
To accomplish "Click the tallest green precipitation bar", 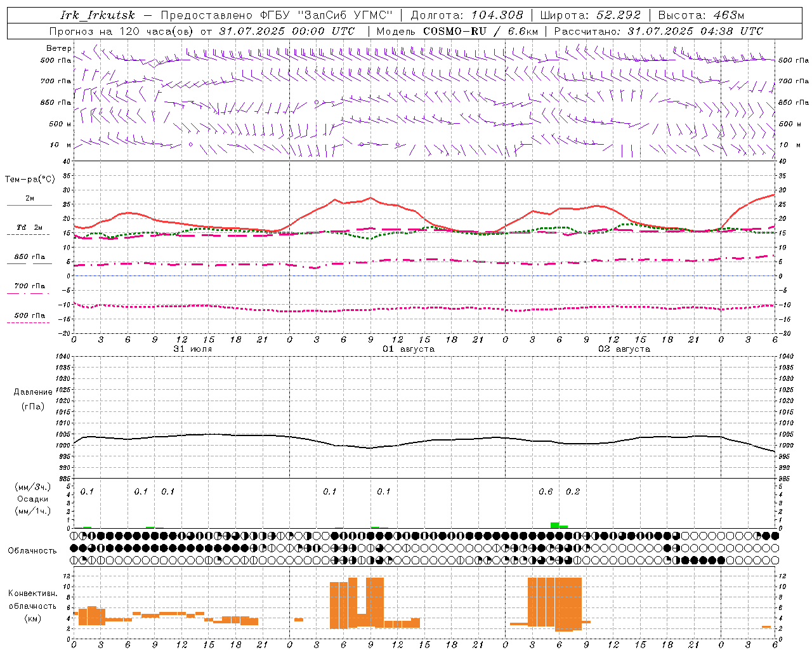I will pos(554,525).
